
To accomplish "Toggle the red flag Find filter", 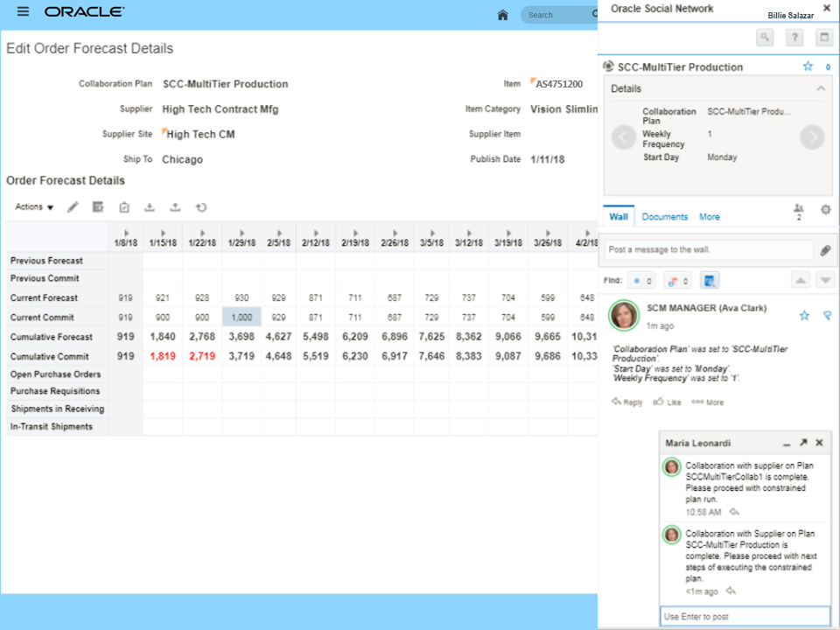I will point(677,280).
